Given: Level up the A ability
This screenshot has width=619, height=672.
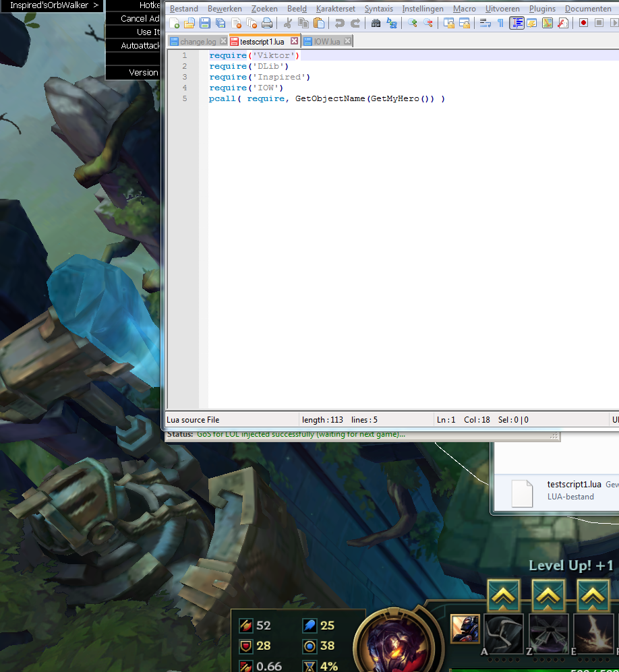Looking at the screenshot, I should pos(503,596).
